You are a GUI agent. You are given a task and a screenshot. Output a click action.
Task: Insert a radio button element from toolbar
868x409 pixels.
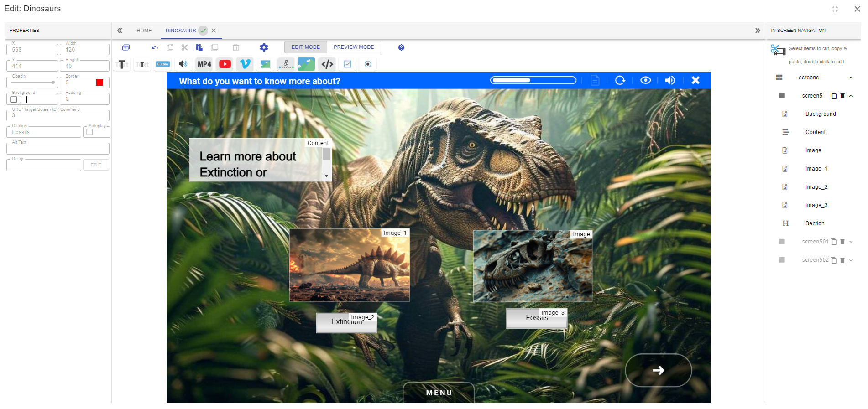point(368,64)
